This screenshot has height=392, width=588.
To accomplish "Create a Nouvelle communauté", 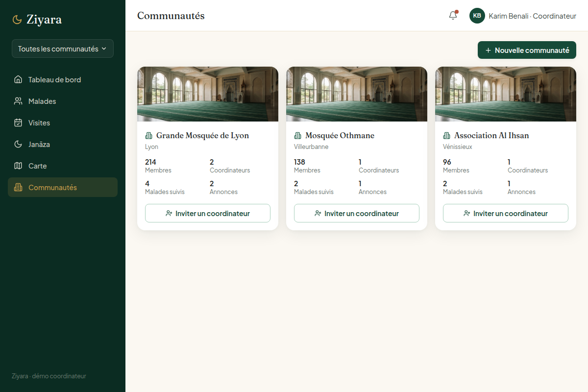I will [x=527, y=50].
